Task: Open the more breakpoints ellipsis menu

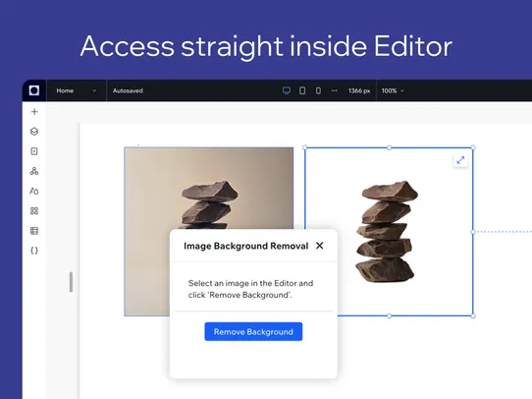Action: click(x=334, y=90)
